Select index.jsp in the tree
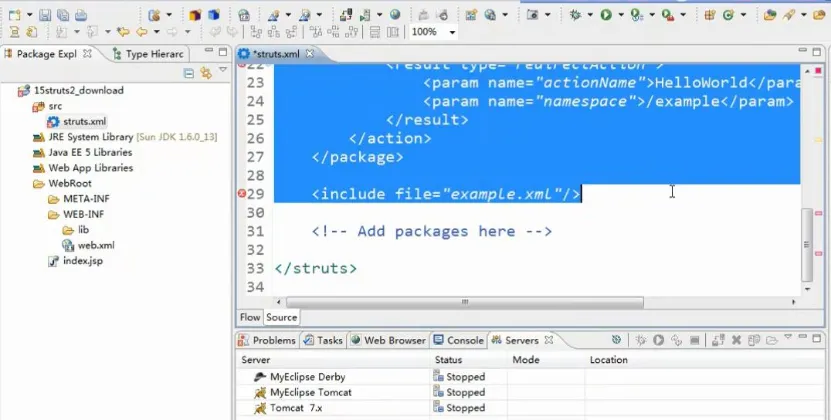Image resolution: width=831 pixels, height=420 pixels. click(x=75, y=260)
